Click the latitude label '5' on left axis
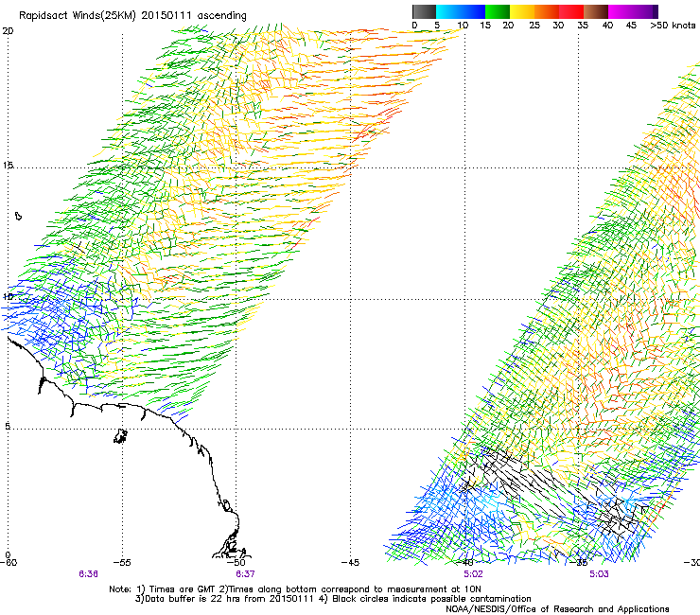The image size is (700, 615). [8, 426]
